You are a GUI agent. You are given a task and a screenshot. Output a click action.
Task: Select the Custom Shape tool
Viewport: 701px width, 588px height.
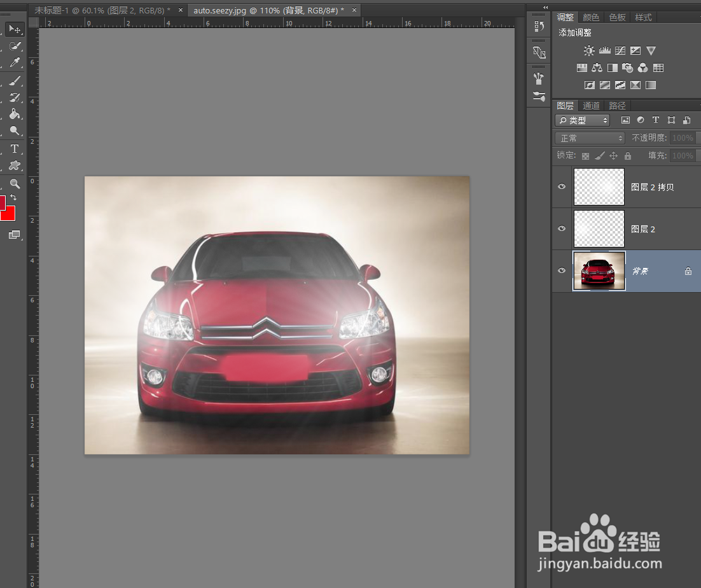click(x=14, y=165)
